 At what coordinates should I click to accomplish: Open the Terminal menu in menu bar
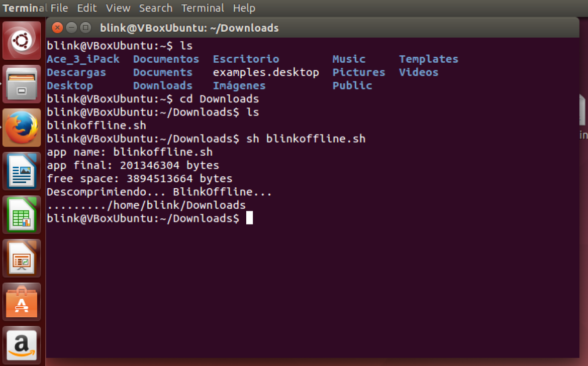202,8
